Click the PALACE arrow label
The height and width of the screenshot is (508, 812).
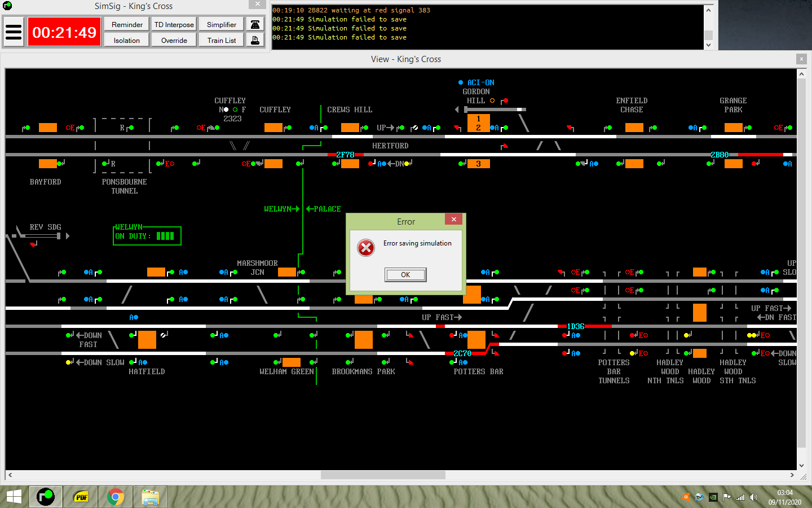tap(324, 209)
